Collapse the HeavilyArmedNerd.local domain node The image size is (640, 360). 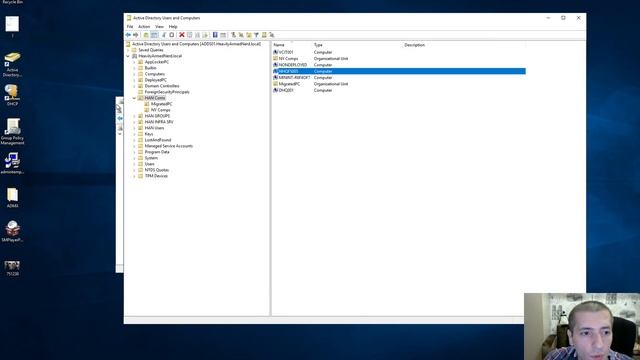(x=128, y=56)
